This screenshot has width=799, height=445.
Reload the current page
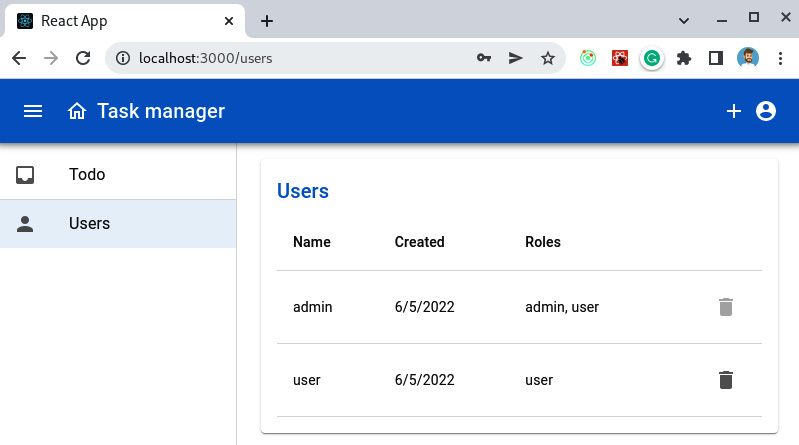(x=83, y=58)
